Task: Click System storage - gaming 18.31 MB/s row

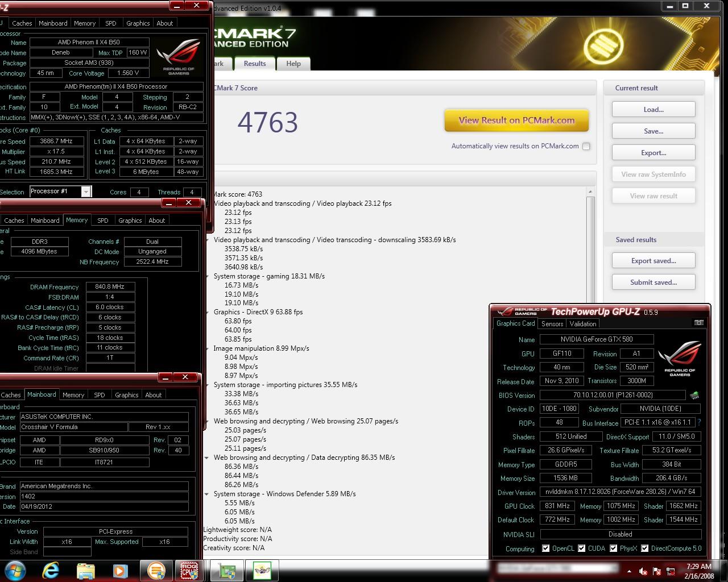Action: coord(269,276)
